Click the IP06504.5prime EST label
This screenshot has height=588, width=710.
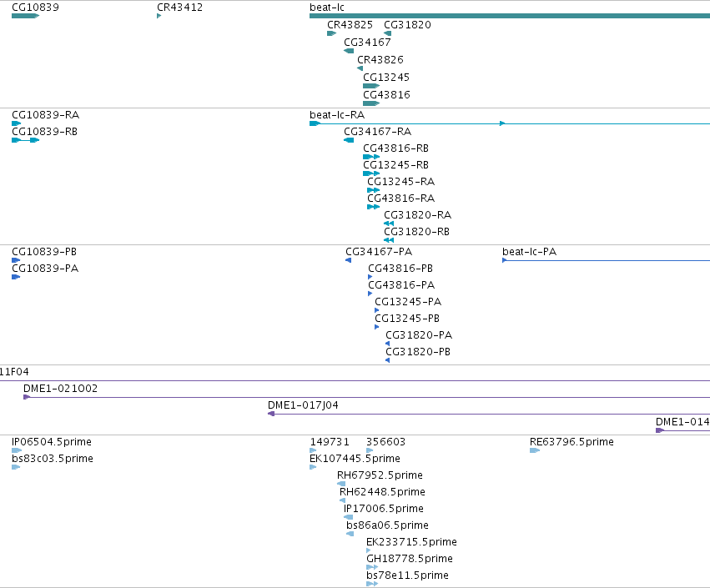52,442
